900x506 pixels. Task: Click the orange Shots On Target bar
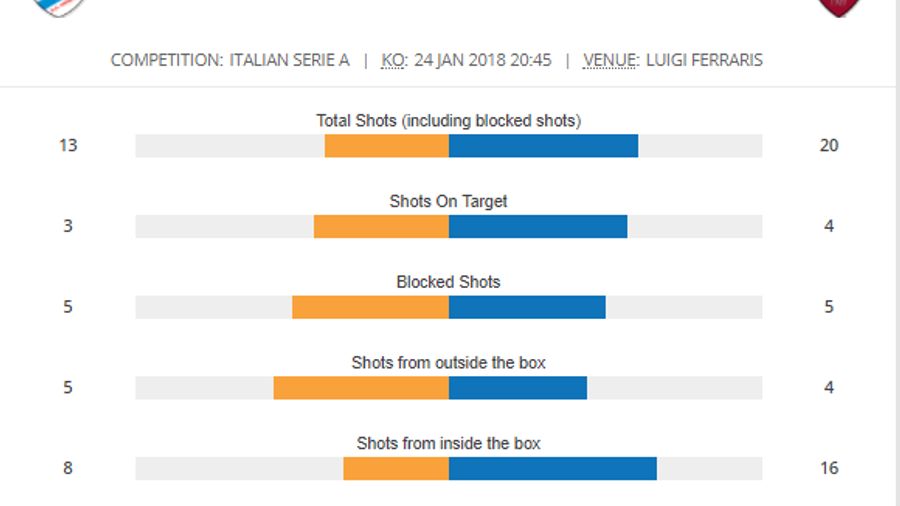click(x=381, y=227)
